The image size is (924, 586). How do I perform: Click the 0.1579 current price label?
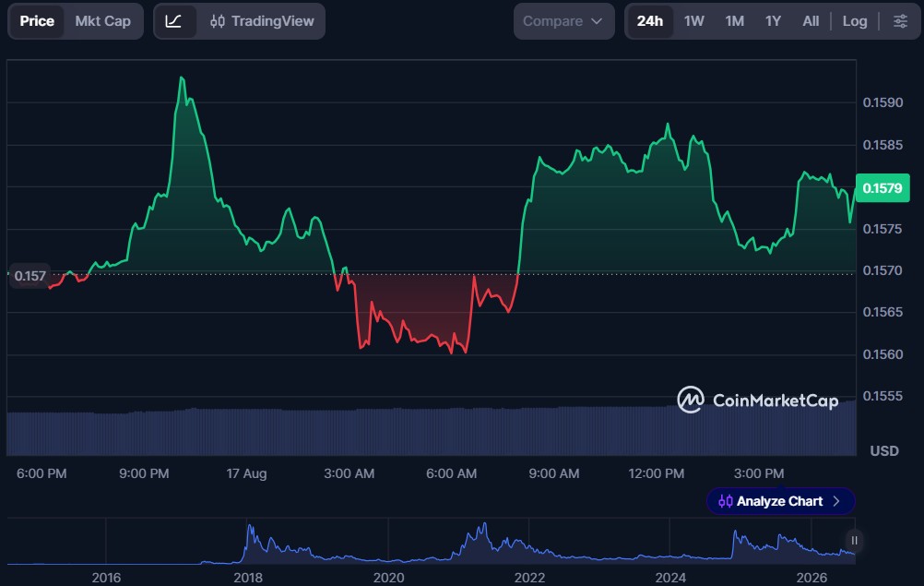coord(883,188)
